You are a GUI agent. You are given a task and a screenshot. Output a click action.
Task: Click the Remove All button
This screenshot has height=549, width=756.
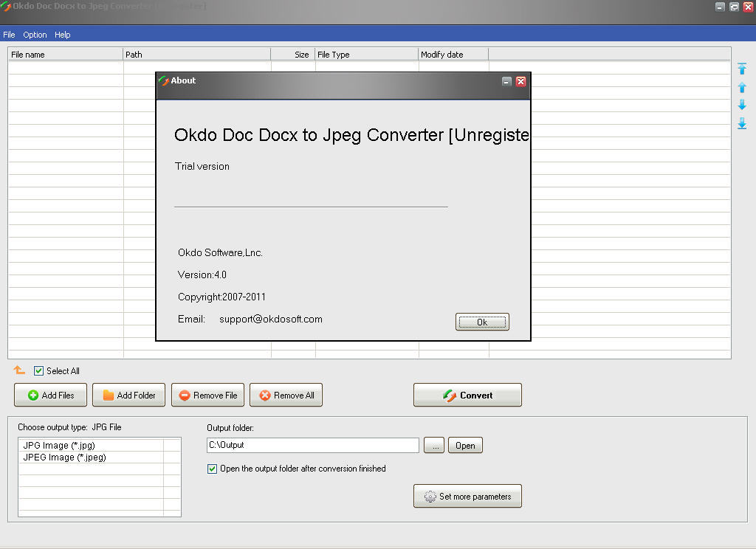pyautogui.click(x=286, y=396)
